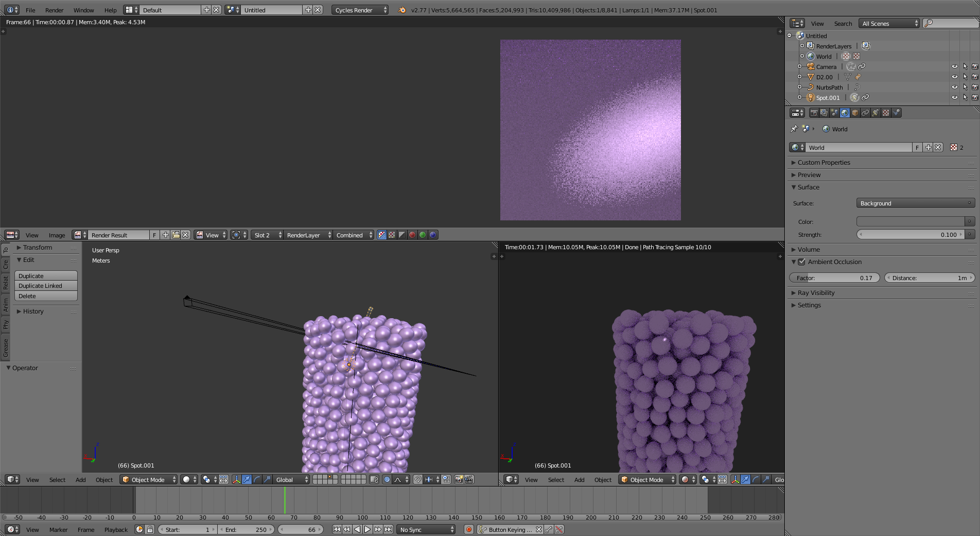Toggle viewport visibility of Camera
The image size is (980, 536).
click(954, 66)
